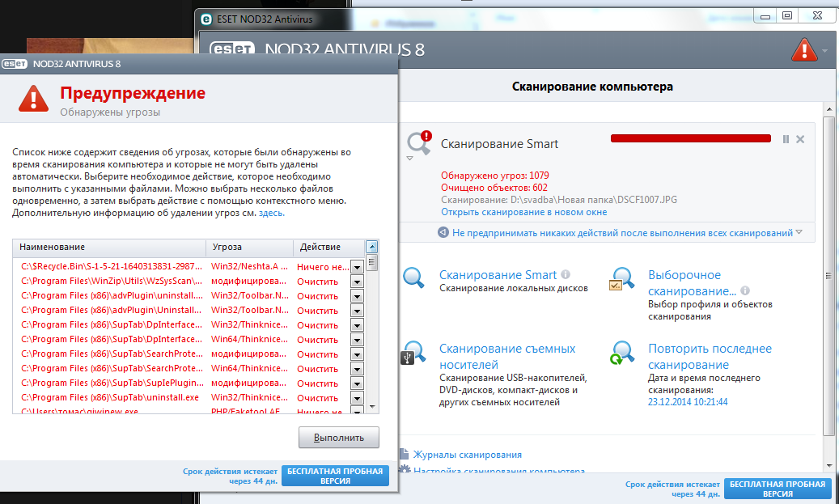Open action dropdown for SupTab uninstall.exe row
839x504 pixels.
pos(357,398)
